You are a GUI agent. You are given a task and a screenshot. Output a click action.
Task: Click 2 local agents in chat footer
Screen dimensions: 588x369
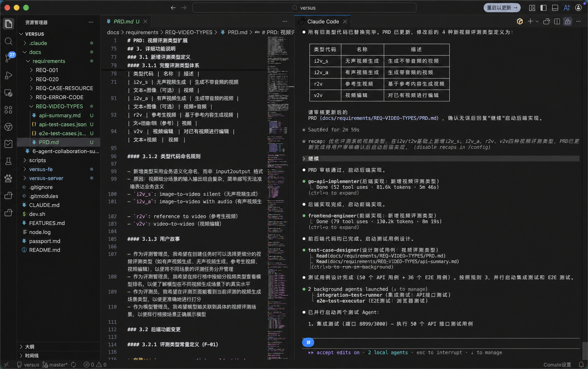(388, 353)
